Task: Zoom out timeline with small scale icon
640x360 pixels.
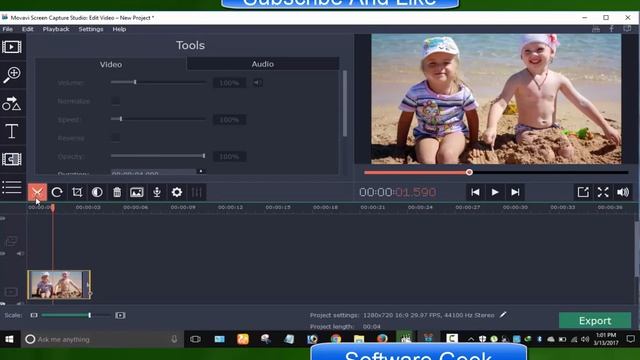Action: [34, 315]
